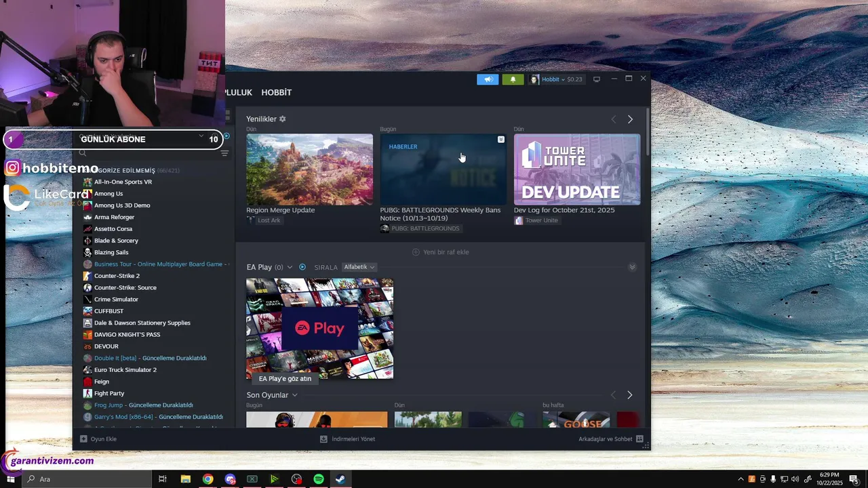Select Crime Simulator in library list
The image size is (868, 488).
[x=116, y=300]
